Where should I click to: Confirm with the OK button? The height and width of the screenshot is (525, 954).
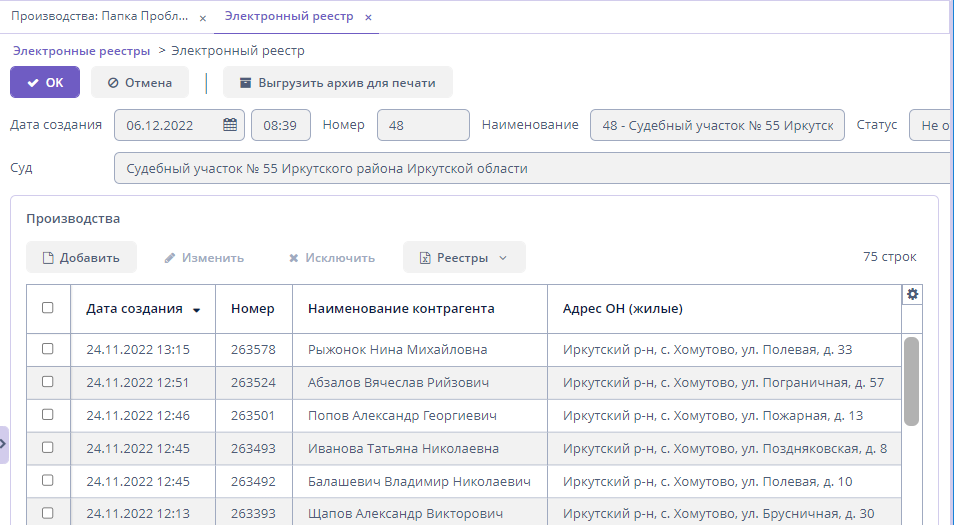pos(45,83)
